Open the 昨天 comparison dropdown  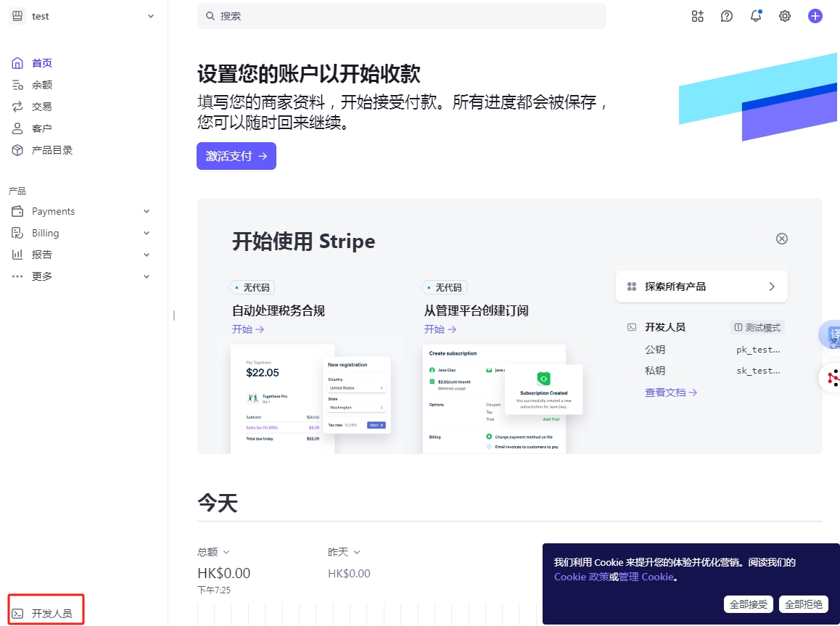point(344,552)
